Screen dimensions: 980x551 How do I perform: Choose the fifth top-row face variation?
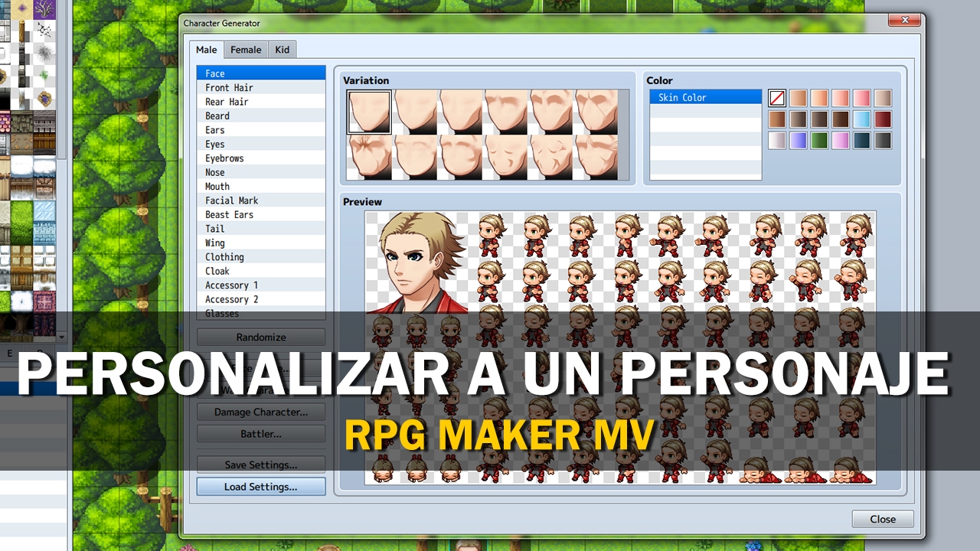coord(550,112)
